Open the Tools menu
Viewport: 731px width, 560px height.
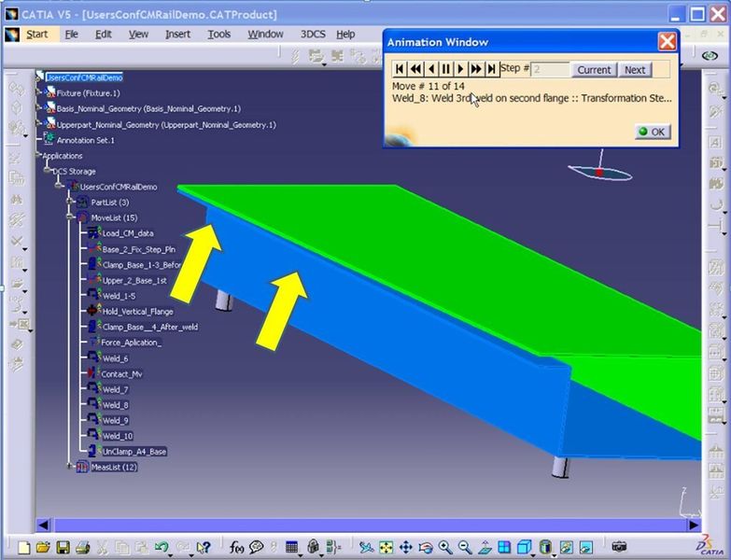(218, 34)
